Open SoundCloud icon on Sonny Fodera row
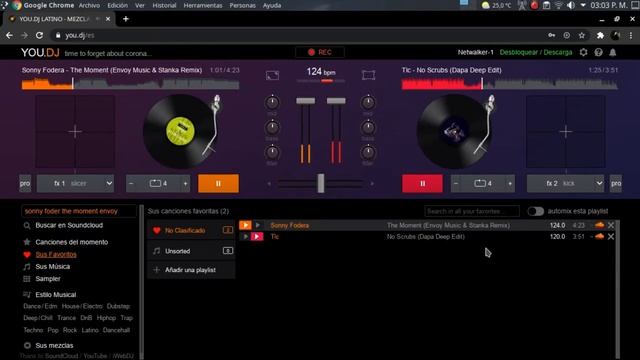Image resolution: width=640 pixels, height=360 pixels. (x=599, y=225)
